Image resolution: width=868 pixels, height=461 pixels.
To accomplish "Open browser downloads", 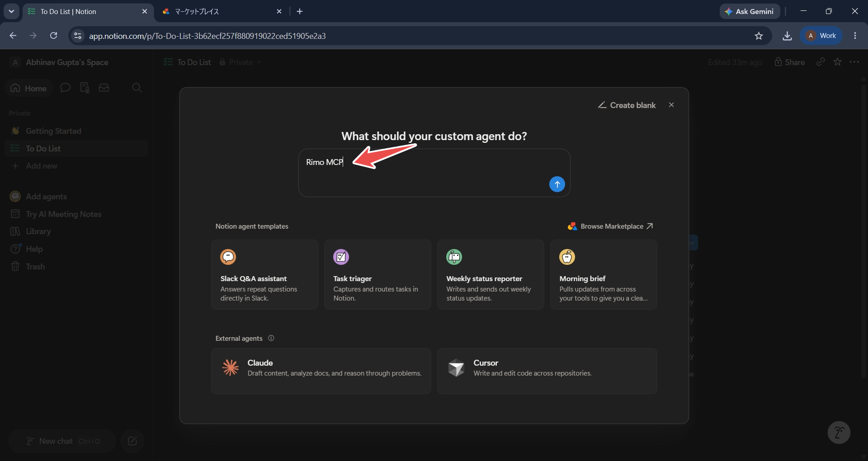I will coord(787,36).
